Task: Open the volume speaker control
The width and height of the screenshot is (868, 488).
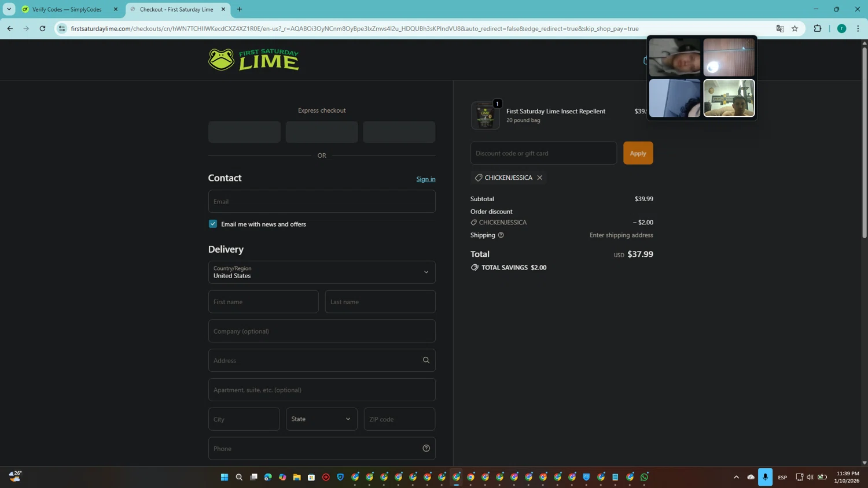Action: click(x=810, y=477)
